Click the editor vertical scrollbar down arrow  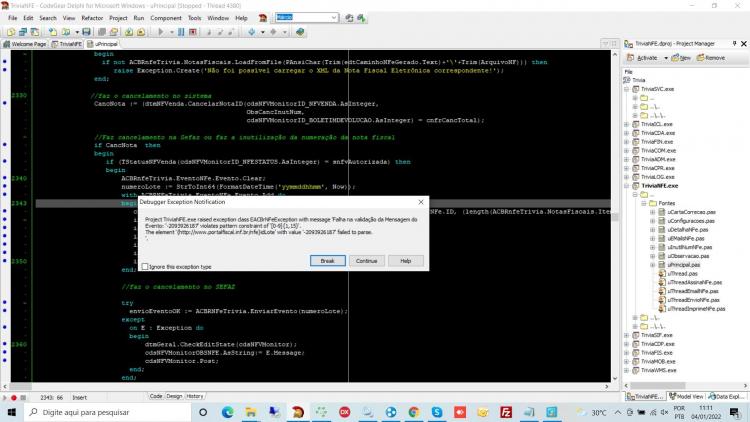point(615,378)
